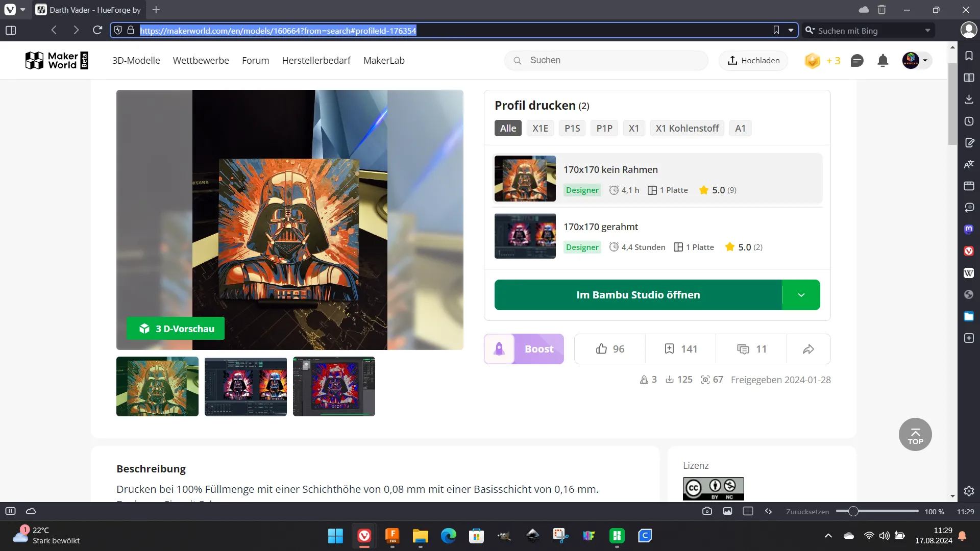Open the 3D-Modelle navigation menu
Screen dimensions: 980x551
(x=136, y=60)
